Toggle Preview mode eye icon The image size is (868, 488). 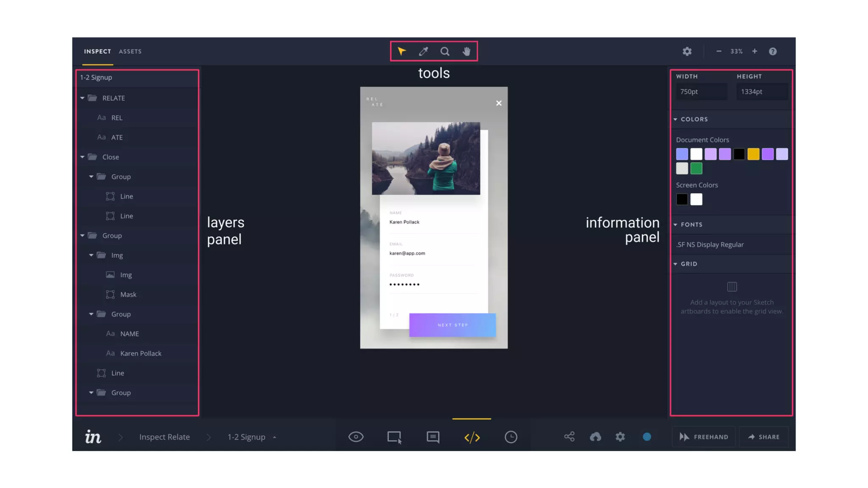pos(356,437)
